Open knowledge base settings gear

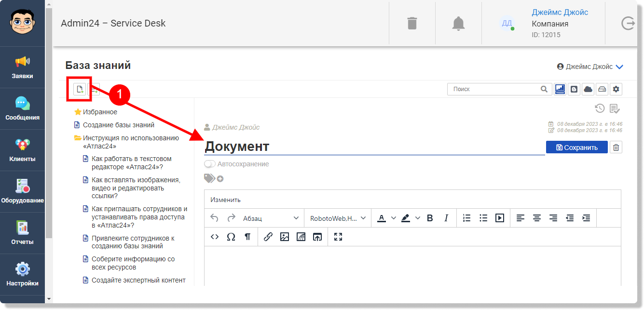coord(616,89)
